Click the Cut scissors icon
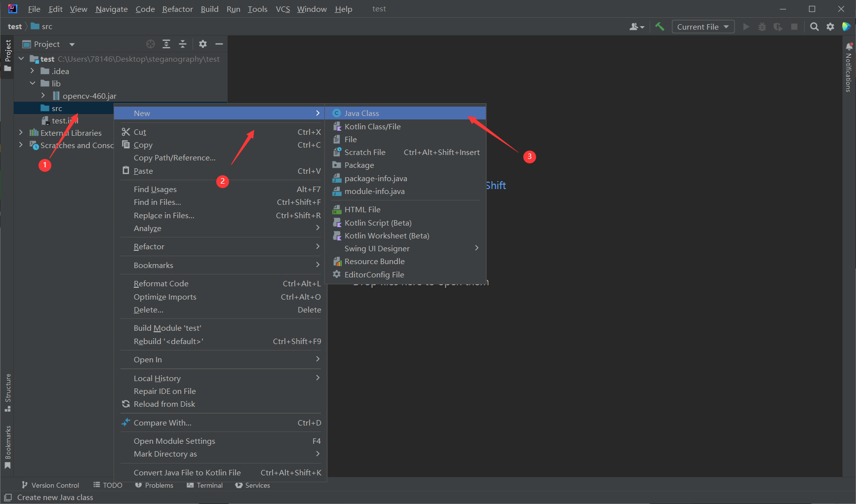The height and width of the screenshot is (504, 856). point(126,132)
